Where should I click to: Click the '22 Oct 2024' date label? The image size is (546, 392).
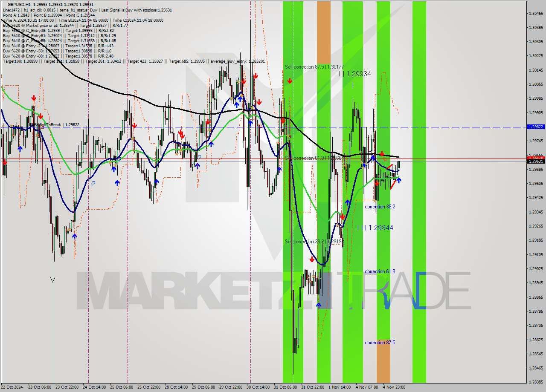pos(12,387)
